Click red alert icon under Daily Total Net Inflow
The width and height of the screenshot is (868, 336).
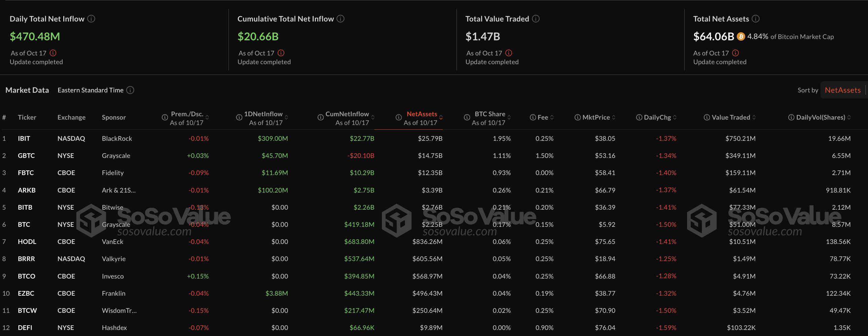53,53
